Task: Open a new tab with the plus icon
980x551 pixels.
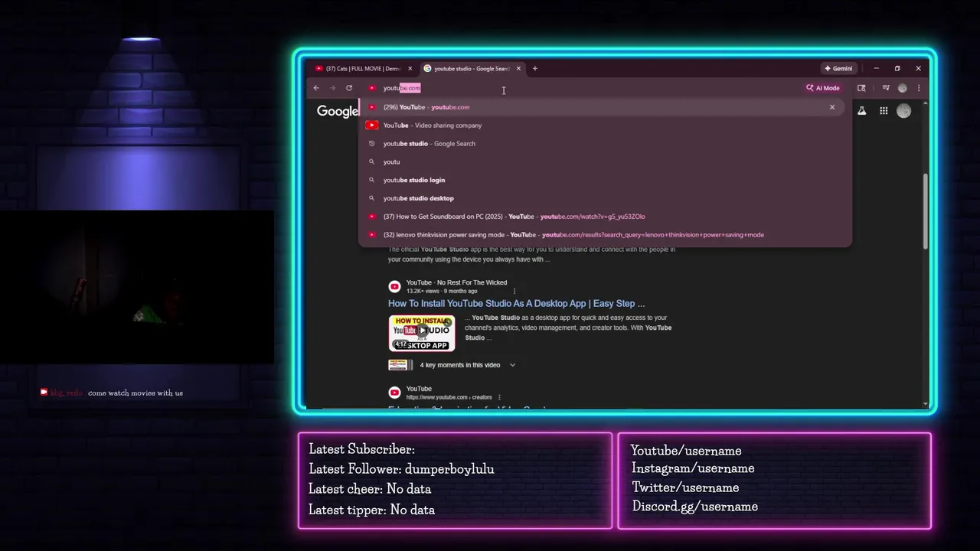Action: [x=535, y=68]
